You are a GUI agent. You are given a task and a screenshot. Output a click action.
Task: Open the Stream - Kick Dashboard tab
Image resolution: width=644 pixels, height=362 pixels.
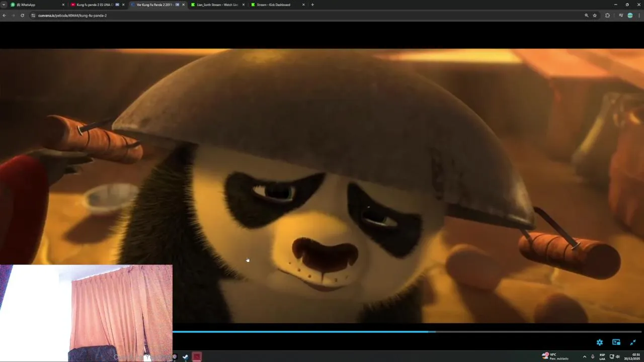277,5
